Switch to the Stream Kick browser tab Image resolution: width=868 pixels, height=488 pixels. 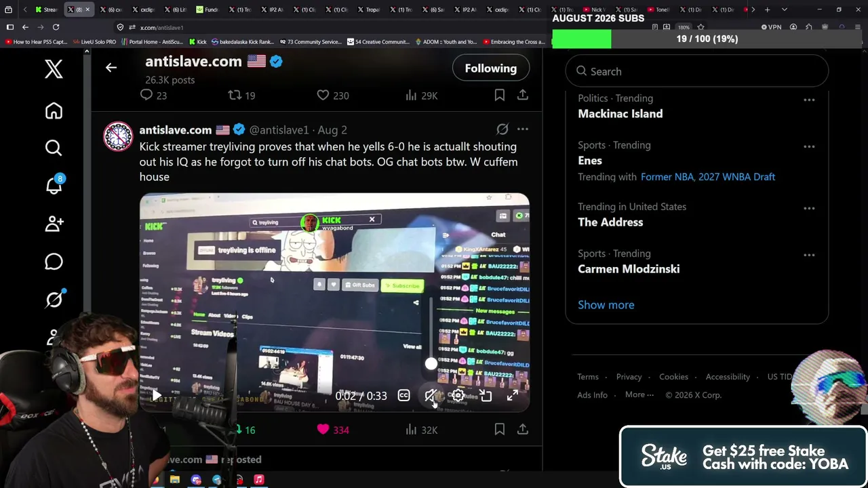click(47, 9)
